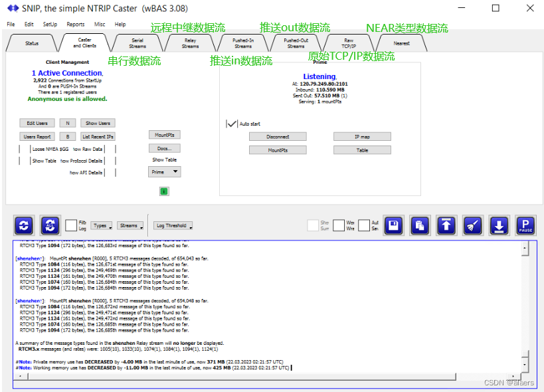Click the green info indicator icon
The height and width of the screenshot is (392, 544).
(x=164, y=191)
